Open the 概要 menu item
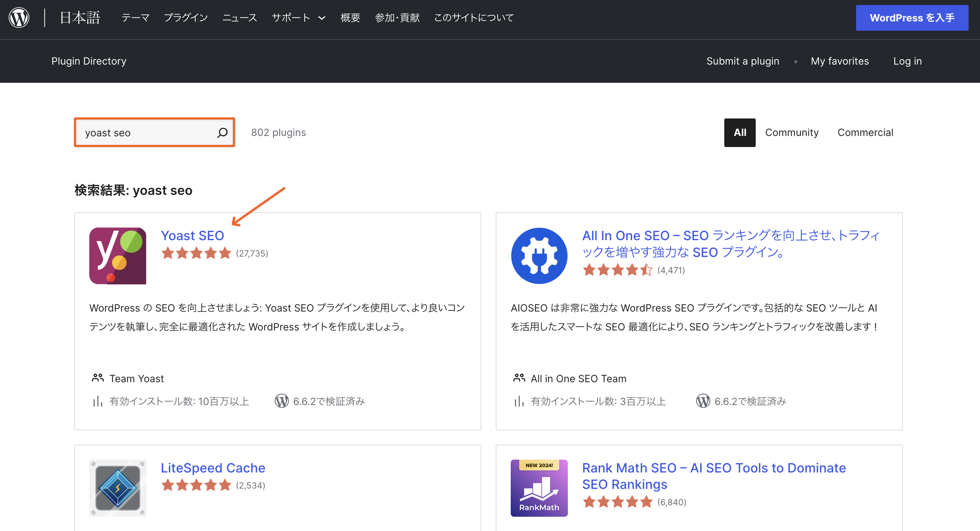 click(350, 17)
